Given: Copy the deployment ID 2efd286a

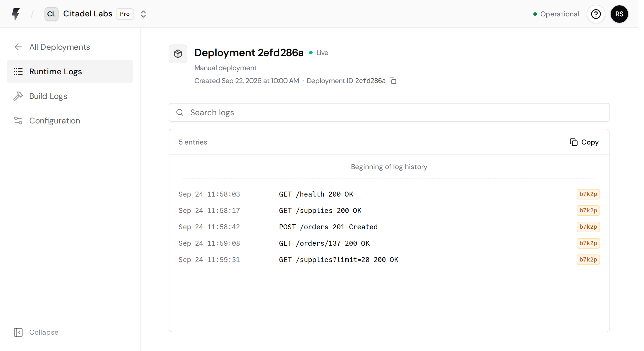Looking at the screenshot, I should (x=393, y=81).
